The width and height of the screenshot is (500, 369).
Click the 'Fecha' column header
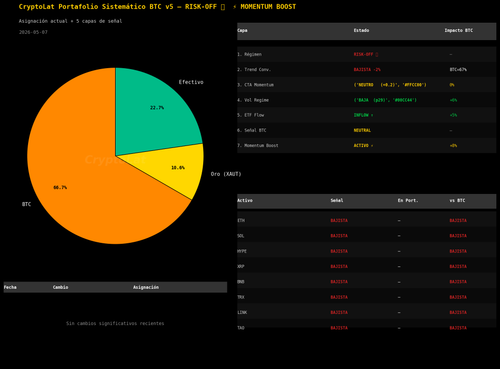[x=10, y=287]
